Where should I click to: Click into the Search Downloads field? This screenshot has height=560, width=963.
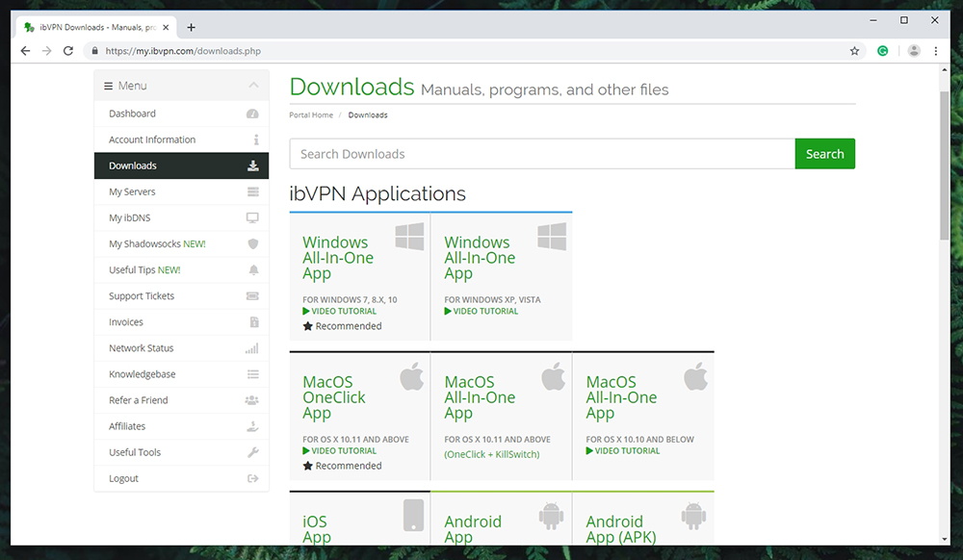click(x=542, y=154)
